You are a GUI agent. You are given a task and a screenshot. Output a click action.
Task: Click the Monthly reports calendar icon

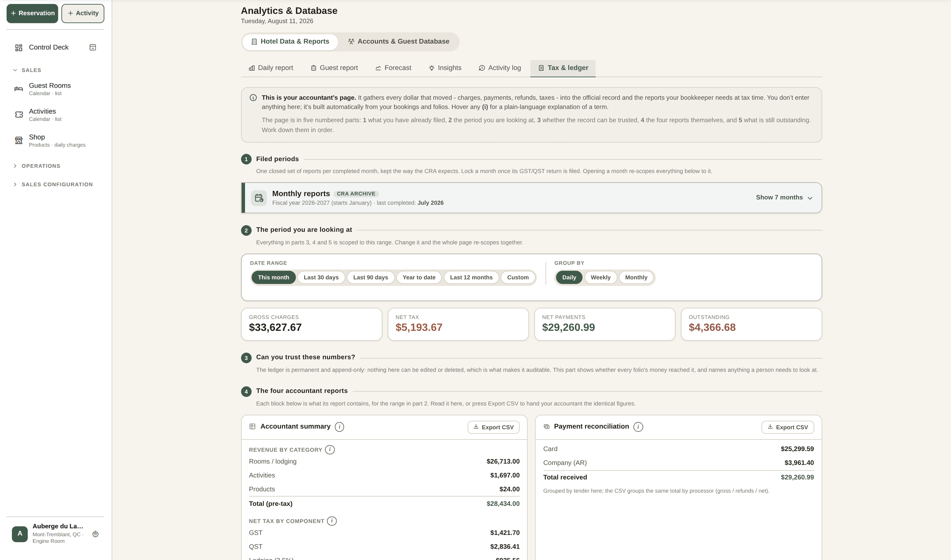click(259, 198)
